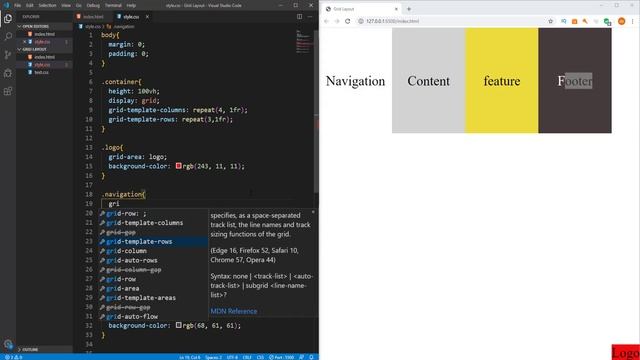
Task: Click the editor minimap
Action: point(304,41)
